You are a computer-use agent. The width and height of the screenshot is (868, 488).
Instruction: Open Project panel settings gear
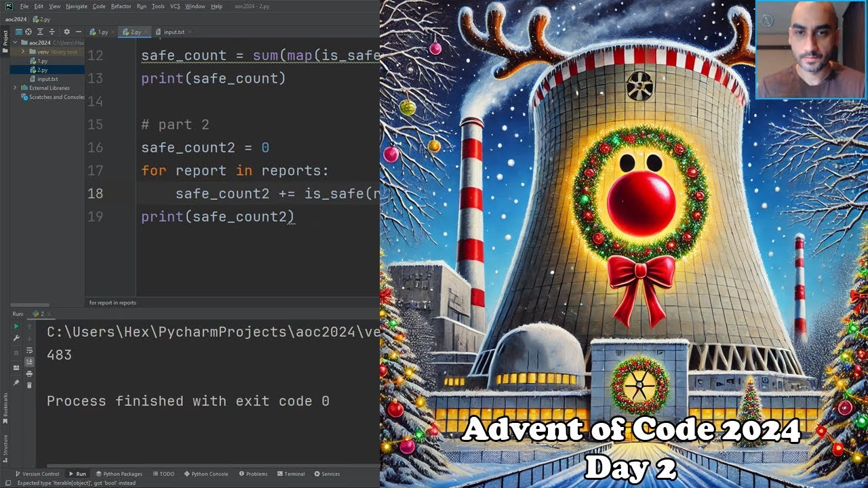(66, 32)
